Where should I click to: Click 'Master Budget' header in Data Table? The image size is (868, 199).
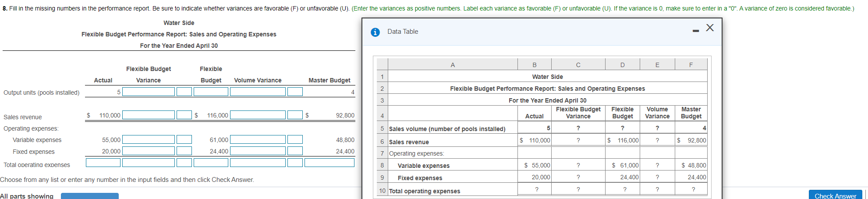pos(691,113)
